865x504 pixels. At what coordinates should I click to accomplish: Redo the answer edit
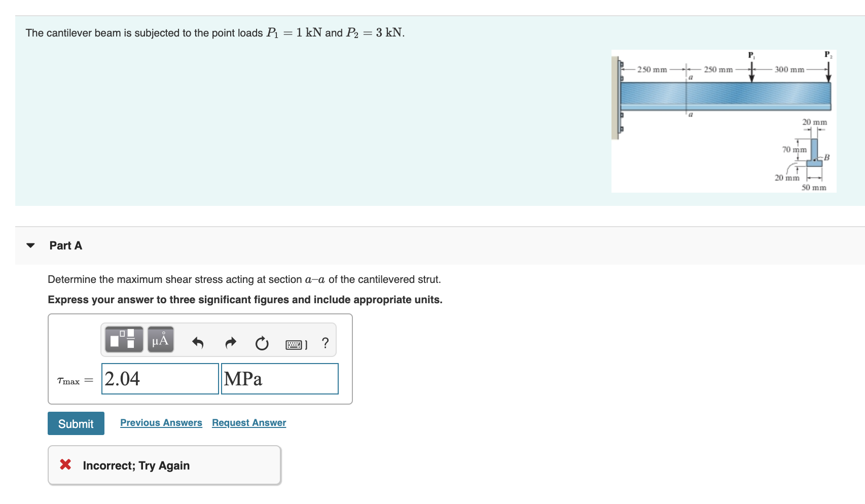(x=231, y=343)
